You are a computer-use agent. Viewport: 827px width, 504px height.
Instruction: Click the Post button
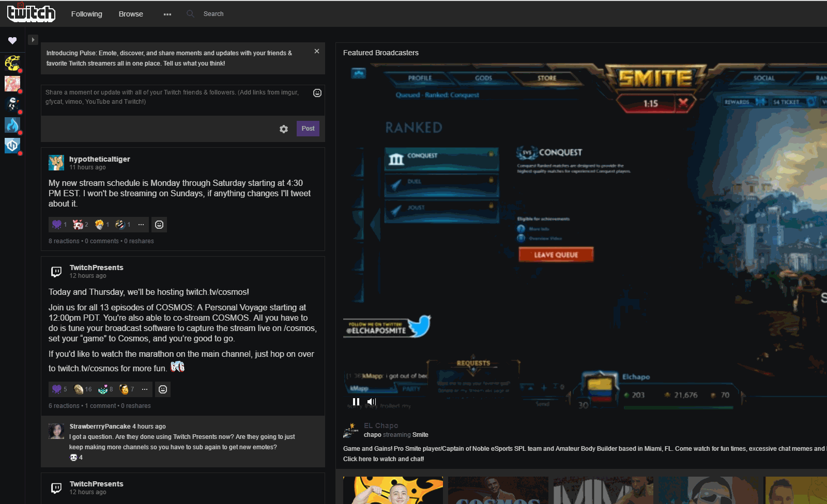click(x=308, y=129)
